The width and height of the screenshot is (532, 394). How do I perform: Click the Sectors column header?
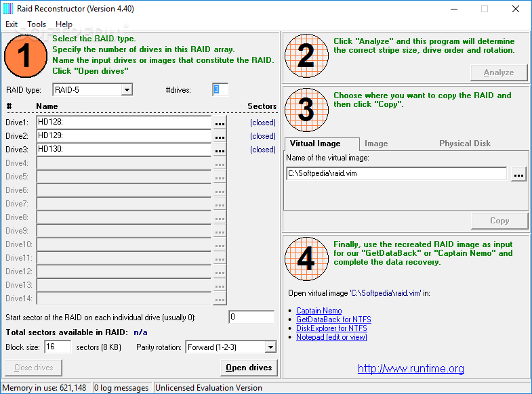tap(262, 106)
